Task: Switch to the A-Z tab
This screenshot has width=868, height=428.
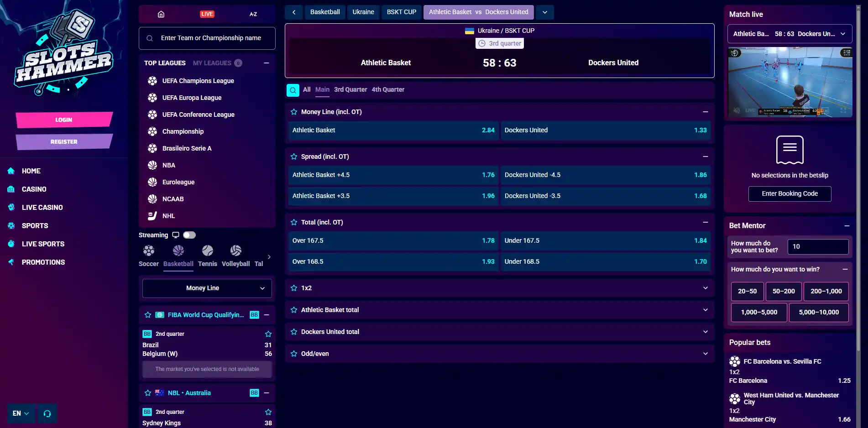Action: [253, 14]
